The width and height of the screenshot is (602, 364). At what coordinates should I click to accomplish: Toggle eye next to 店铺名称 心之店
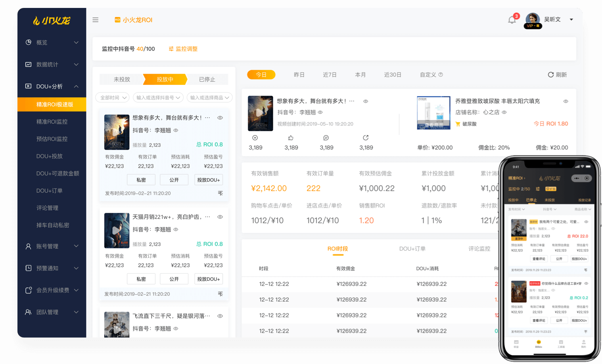504,112
